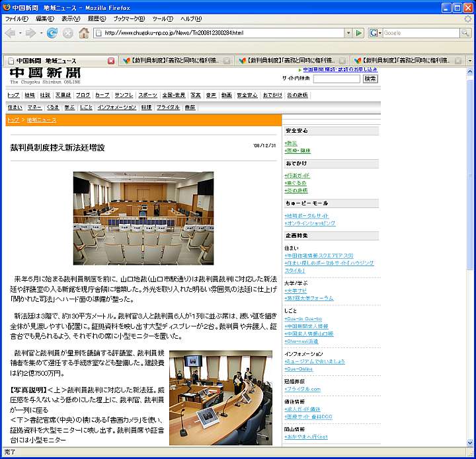The width and height of the screenshot is (476, 459).
Task: Click the Stop loading icon
Action: click(x=67, y=32)
